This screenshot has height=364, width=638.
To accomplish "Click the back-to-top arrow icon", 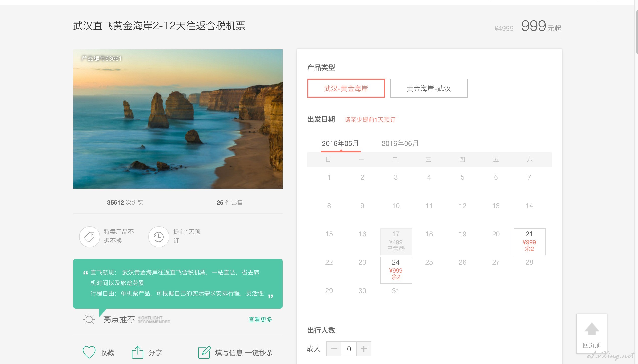I will 592,328.
